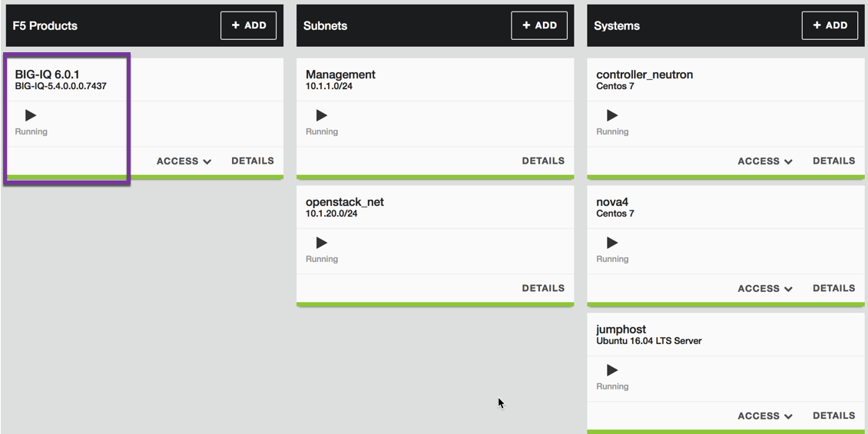This screenshot has height=434, width=868.
Task: View DETAILS of BIG-IQ 6.0.1
Action: point(253,161)
